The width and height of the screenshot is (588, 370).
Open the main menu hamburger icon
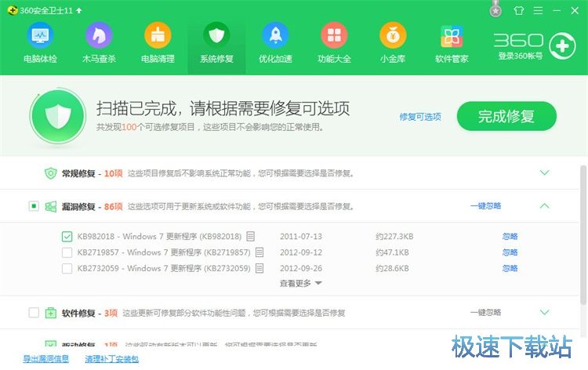(x=538, y=10)
